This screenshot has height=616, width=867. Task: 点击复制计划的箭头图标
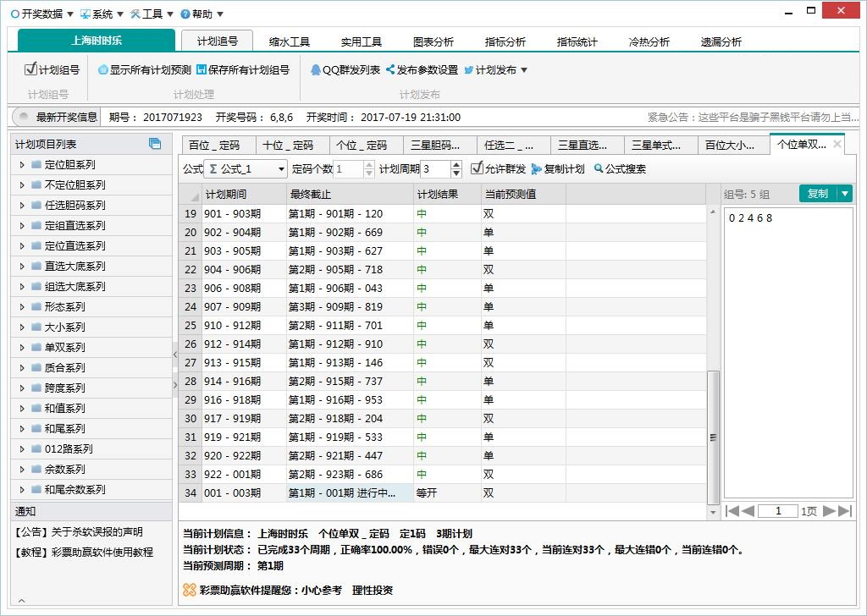pos(536,168)
